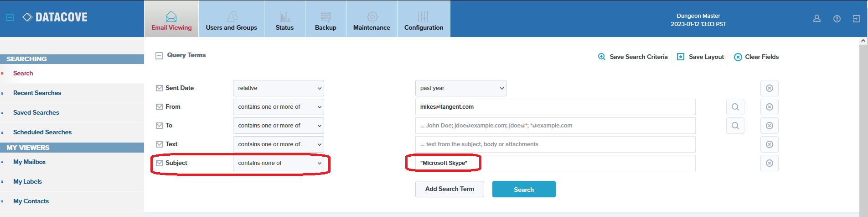
Task: Open the Backup tab
Action: tap(325, 19)
